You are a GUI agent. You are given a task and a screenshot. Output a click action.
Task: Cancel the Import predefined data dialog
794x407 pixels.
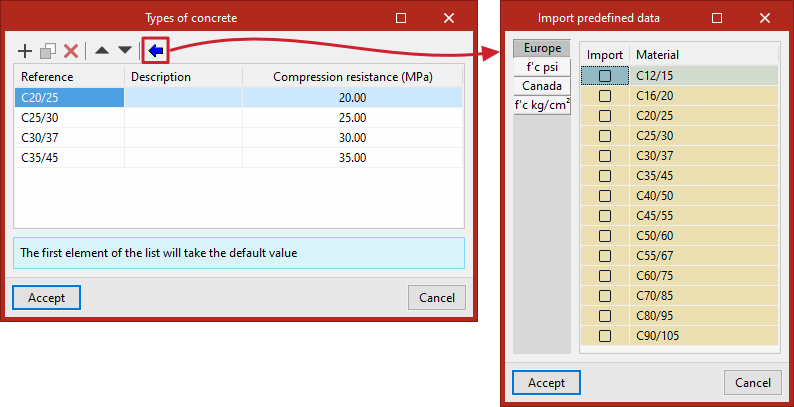(752, 383)
